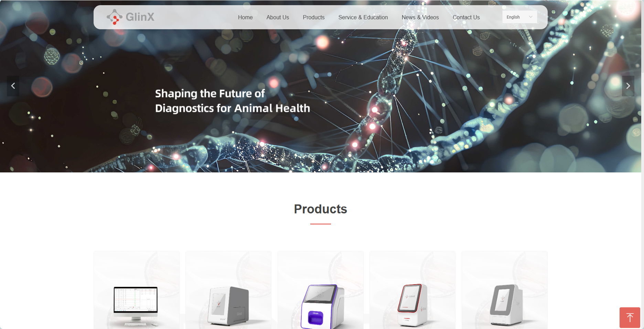Select the purple analyzer product
The width and height of the screenshot is (644, 329).
(x=321, y=290)
